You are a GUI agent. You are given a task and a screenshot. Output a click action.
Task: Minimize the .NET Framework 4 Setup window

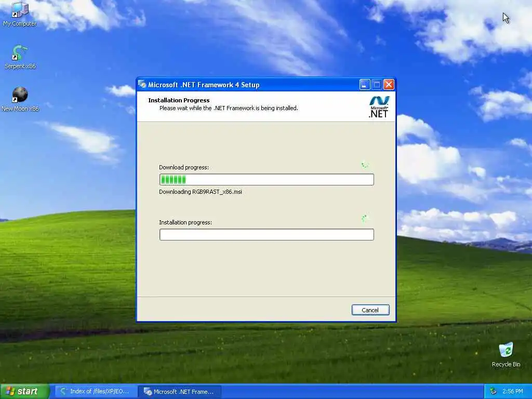click(365, 85)
